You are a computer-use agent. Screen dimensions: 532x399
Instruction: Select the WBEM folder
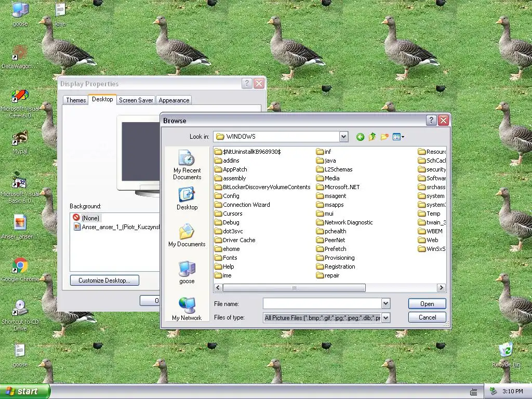430,231
